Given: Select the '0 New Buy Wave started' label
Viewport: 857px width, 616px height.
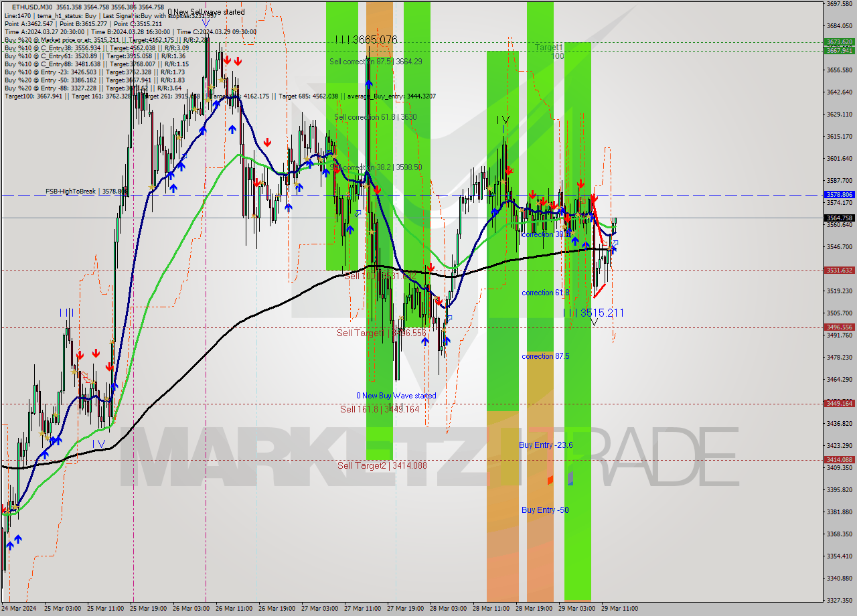Looking at the screenshot, I should [x=396, y=396].
